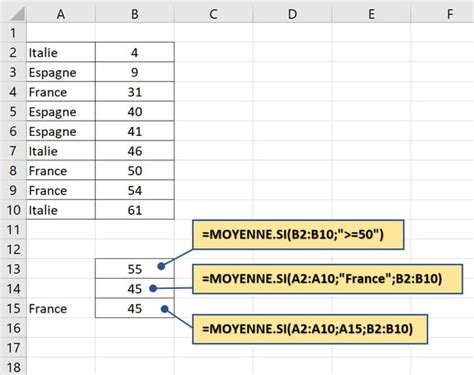Screen dimensions: 474x375
Task: Select row 18 header
Action: click(x=13, y=367)
